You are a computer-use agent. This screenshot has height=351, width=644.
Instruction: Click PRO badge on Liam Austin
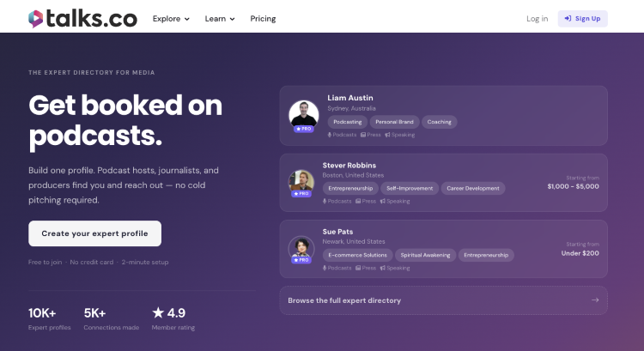(x=303, y=129)
